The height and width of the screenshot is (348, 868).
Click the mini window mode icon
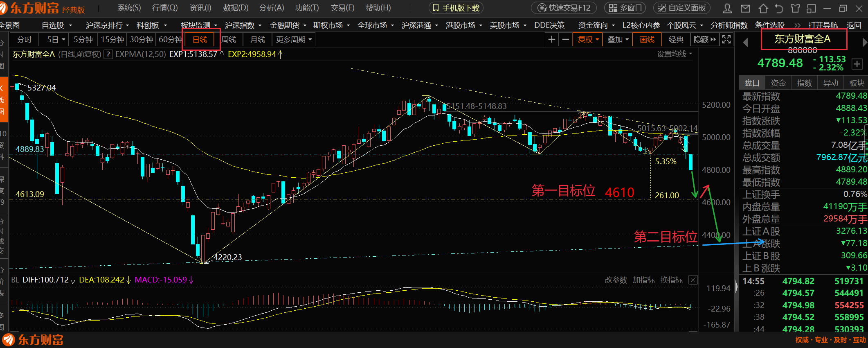coord(811,8)
